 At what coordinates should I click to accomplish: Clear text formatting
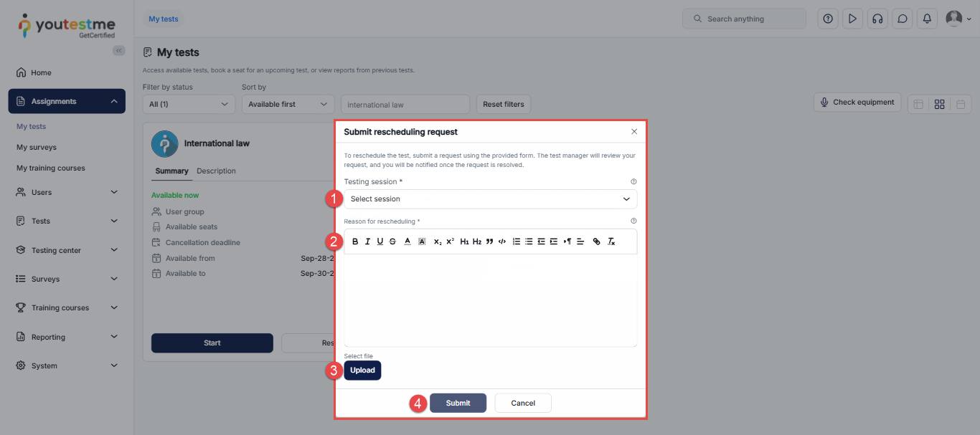click(611, 242)
